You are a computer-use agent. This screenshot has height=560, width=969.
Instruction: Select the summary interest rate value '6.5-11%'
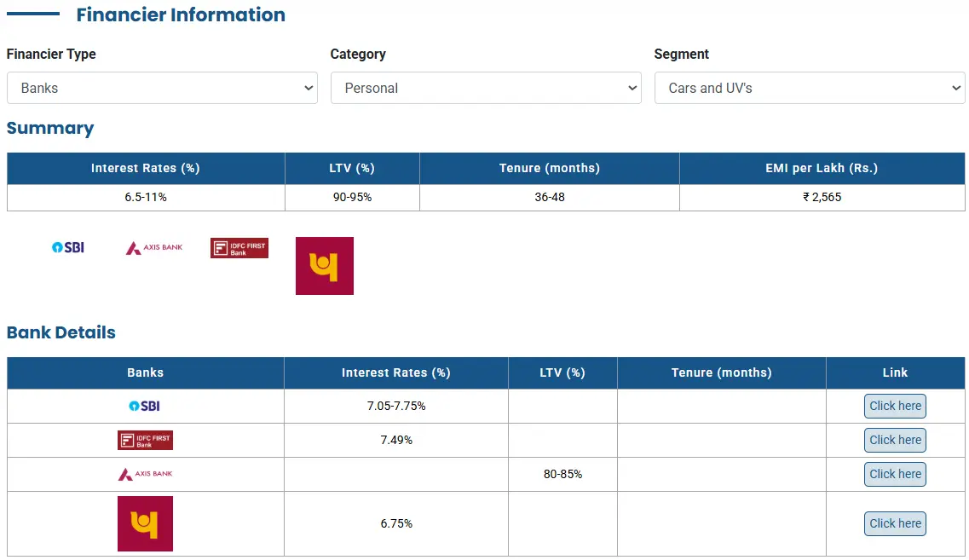[x=146, y=197]
